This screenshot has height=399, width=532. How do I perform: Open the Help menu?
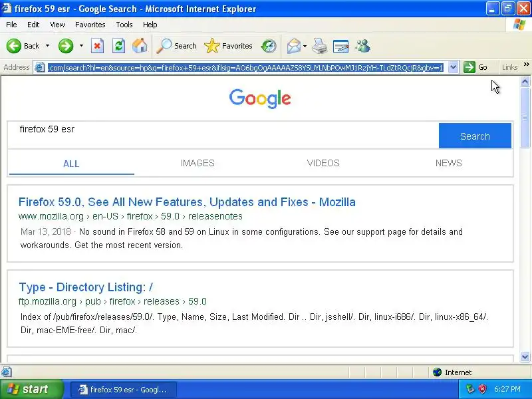[150, 25]
